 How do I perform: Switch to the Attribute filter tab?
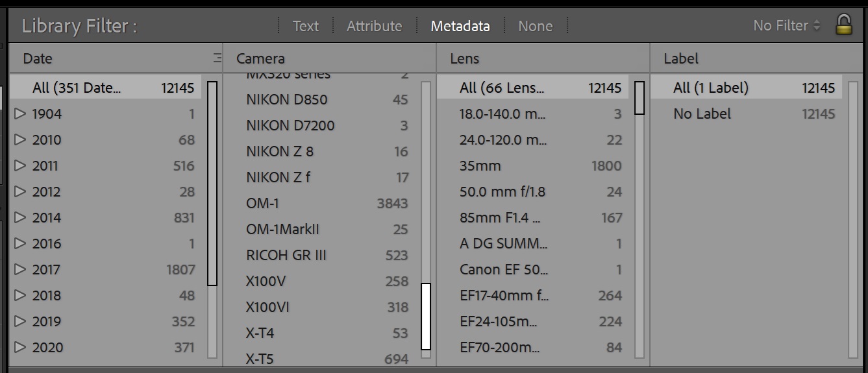[374, 26]
